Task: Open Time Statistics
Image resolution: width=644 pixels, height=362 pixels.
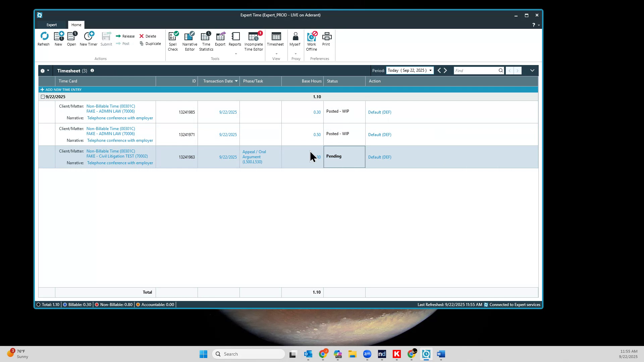Action: [x=206, y=39]
